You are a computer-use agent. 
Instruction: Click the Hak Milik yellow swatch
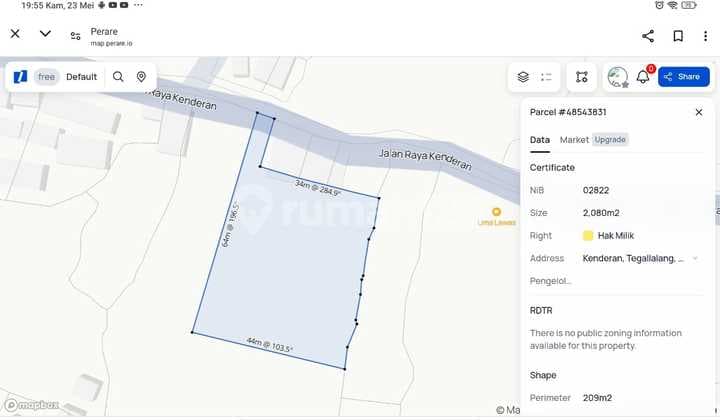[588, 235]
